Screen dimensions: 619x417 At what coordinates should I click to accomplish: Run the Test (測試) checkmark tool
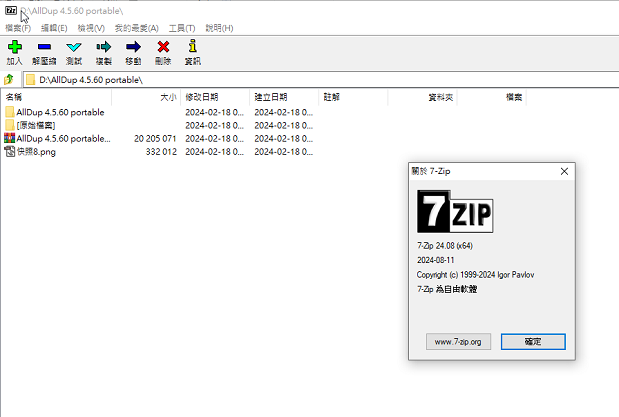[74, 47]
